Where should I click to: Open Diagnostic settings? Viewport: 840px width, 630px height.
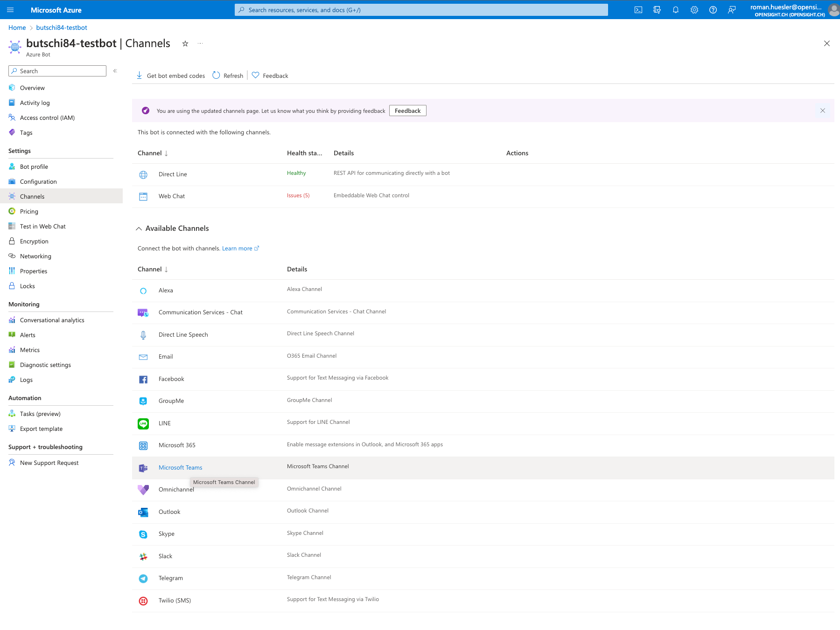45,365
